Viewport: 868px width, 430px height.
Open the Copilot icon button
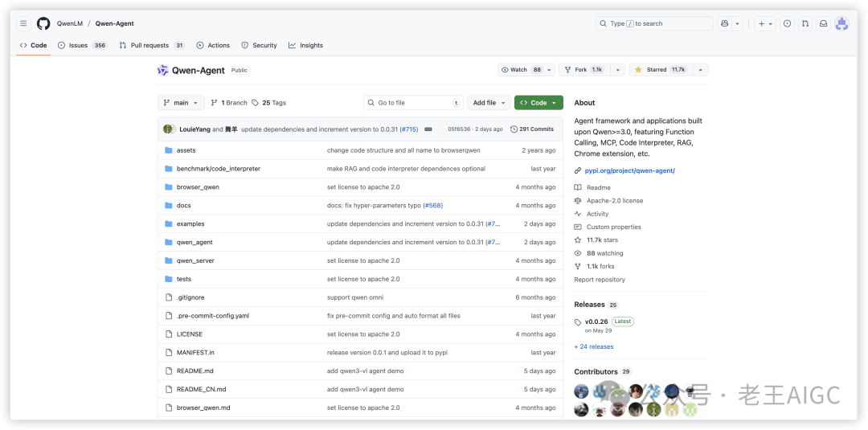[725, 24]
